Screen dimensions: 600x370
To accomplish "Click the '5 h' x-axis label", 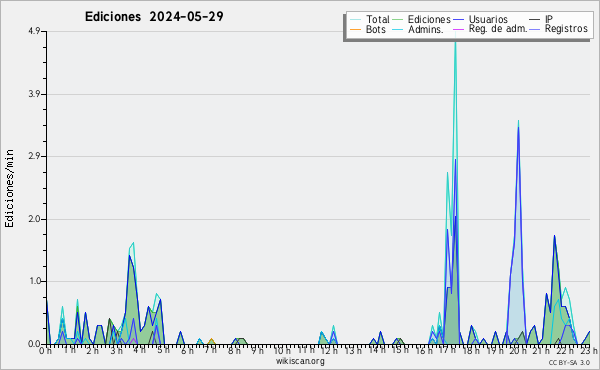I will (163, 350).
